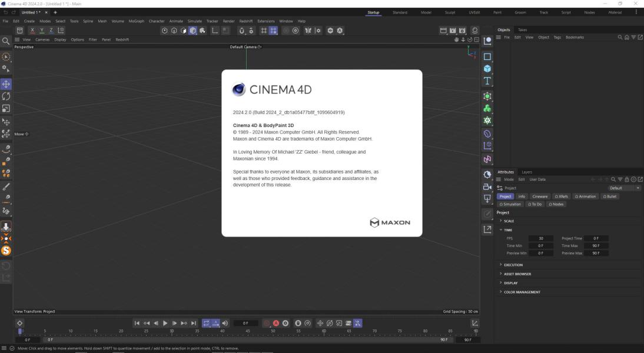Screen dimensions: 644x353
Task: Toggle the X axis lock
Action: pos(32,31)
